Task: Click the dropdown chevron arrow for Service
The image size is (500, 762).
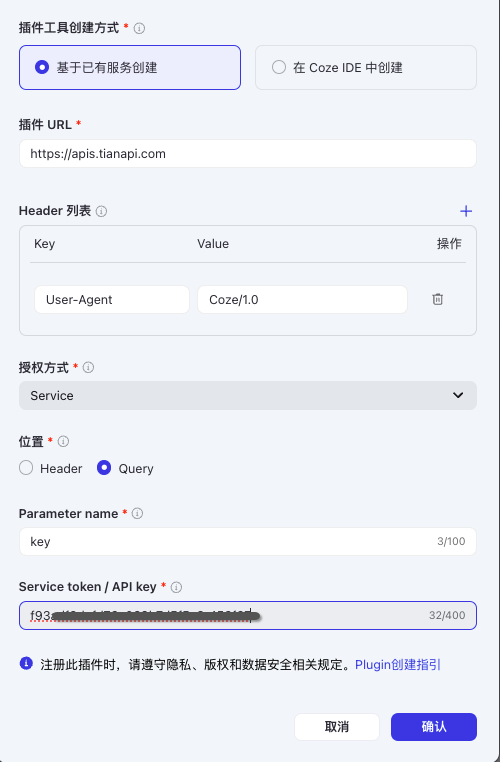Action: pyautogui.click(x=458, y=395)
